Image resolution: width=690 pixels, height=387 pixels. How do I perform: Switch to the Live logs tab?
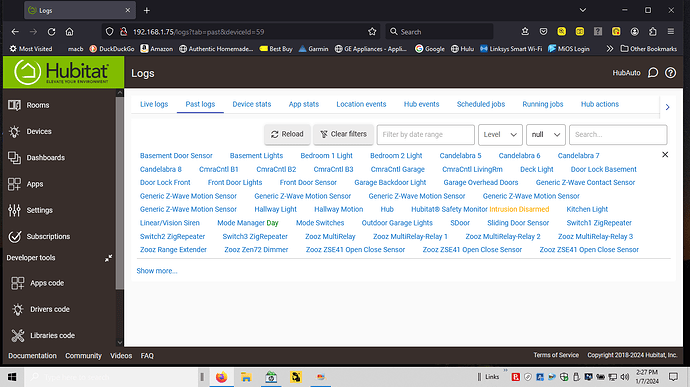point(154,104)
